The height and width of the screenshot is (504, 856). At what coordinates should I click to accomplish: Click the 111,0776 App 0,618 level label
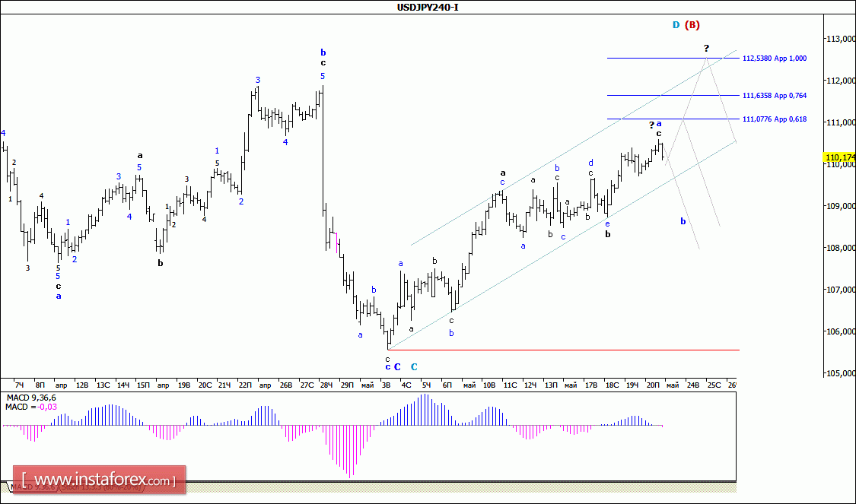tap(774, 119)
